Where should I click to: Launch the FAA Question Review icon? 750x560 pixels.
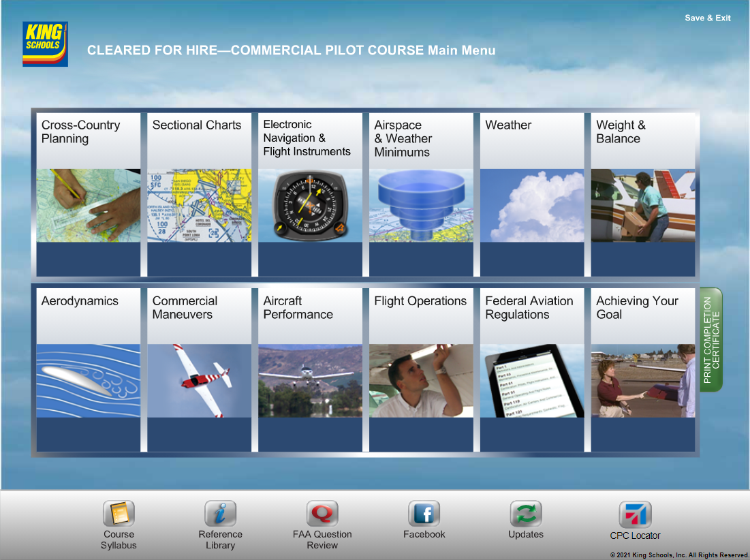pyautogui.click(x=322, y=514)
